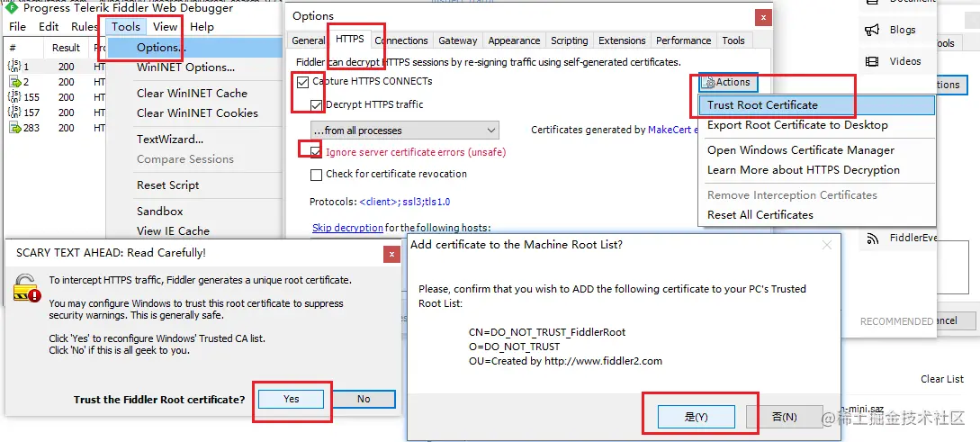Switch to the General tab
The image size is (980, 442).
308,41
